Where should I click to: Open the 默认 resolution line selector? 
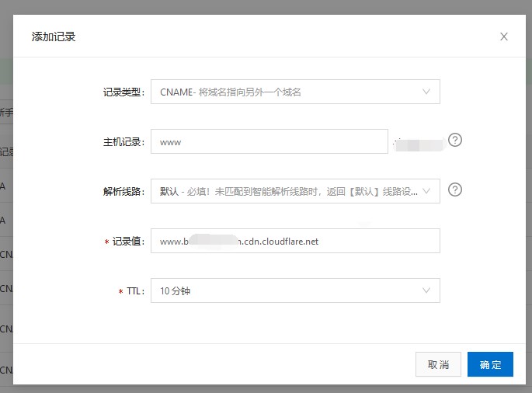coord(287,191)
